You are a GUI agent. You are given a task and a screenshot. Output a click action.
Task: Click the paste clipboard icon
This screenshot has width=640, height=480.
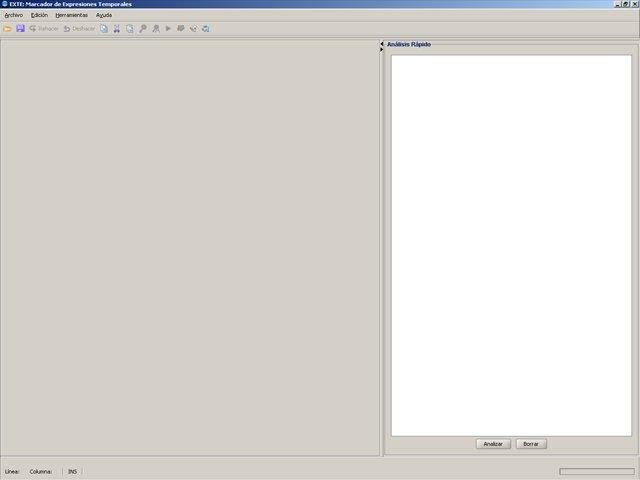(130, 29)
